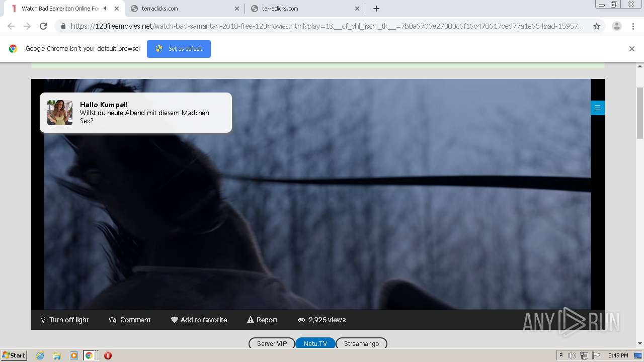The width and height of the screenshot is (644, 362).
Task: Open File Explorer from the taskbar
Action: (57, 355)
